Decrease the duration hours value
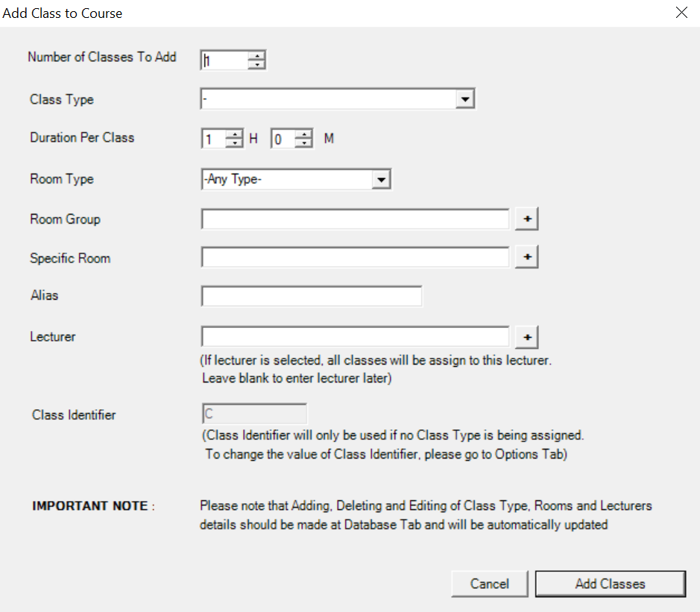Image resolution: width=700 pixels, height=612 pixels. 234,143
